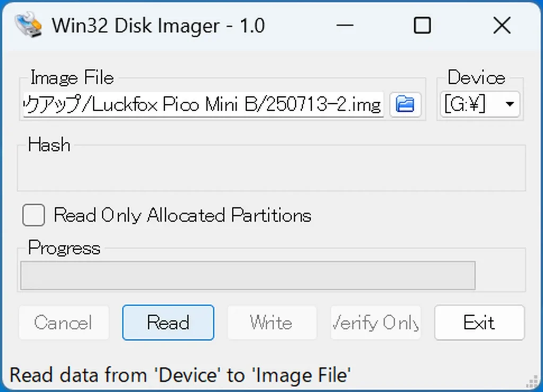Open the Device drive combo box showing [G:¥]
This screenshot has width=543, height=392.
[480, 104]
